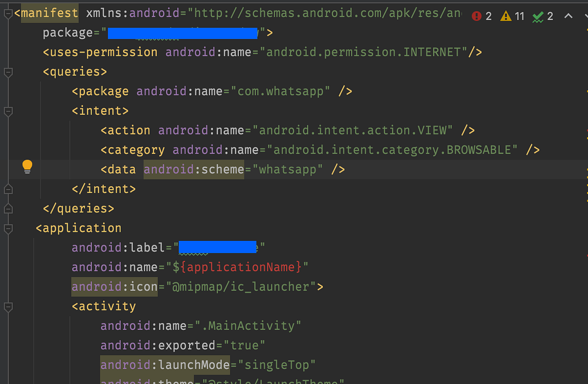This screenshot has width=588, height=384.
Task: Click the @mipmap/ic_launcher icon reference
Action: coord(240,286)
